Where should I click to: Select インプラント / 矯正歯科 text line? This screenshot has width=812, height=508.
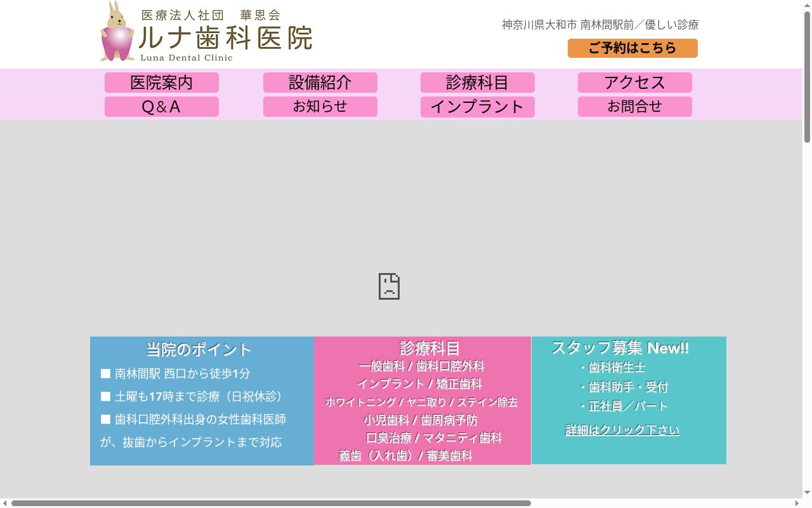pos(419,384)
